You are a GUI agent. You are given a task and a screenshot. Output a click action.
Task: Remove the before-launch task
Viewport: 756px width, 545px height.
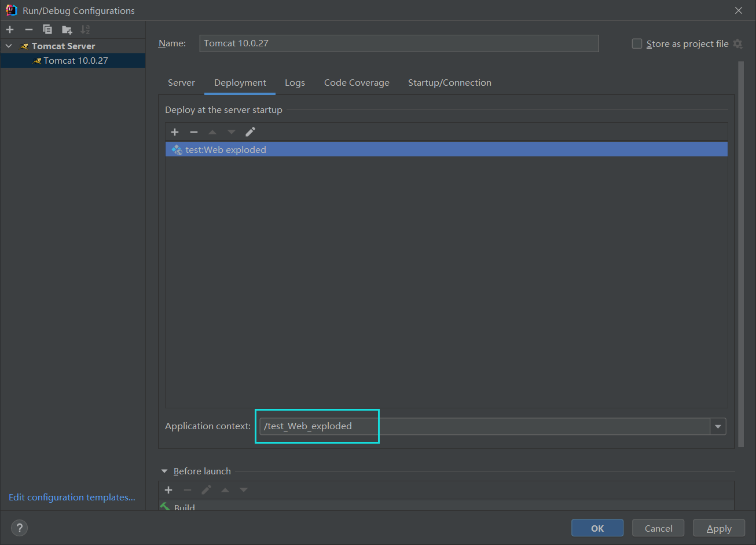point(188,490)
